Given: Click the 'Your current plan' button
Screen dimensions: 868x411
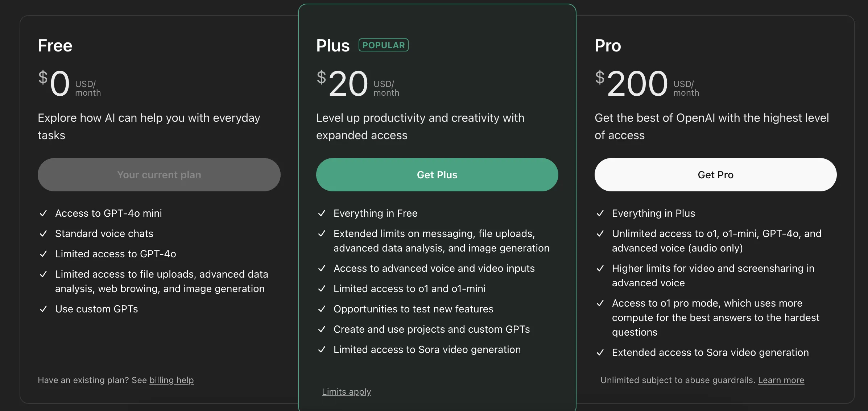Looking at the screenshot, I should pyautogui.click(x=159, y=175).
